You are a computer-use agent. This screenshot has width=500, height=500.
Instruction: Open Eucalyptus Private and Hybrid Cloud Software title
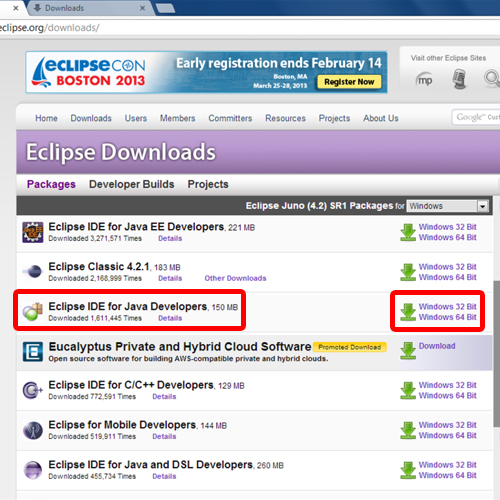[180, 347]
